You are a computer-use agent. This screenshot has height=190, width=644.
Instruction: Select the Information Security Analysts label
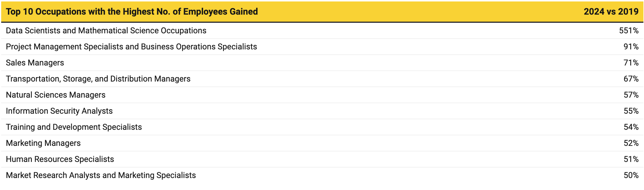pos(59,111)
